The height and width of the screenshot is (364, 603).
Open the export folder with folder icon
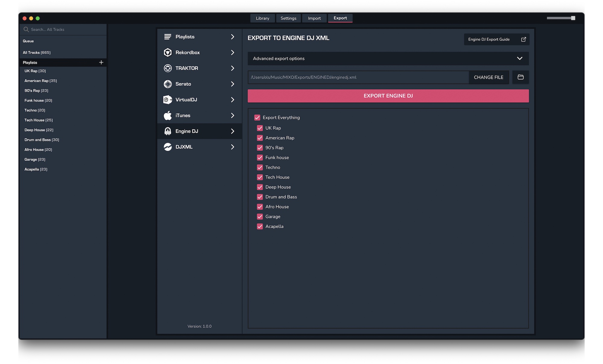[520, 77]
